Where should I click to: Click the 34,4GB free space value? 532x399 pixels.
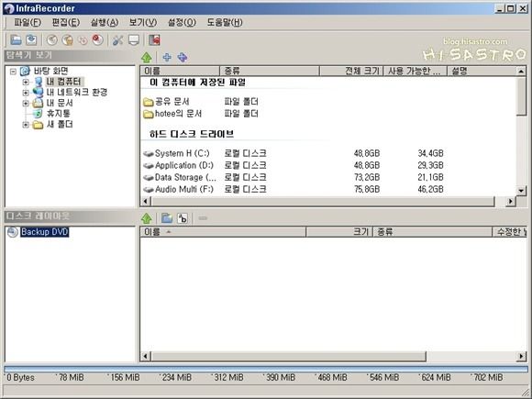click(x=430, y=154)
